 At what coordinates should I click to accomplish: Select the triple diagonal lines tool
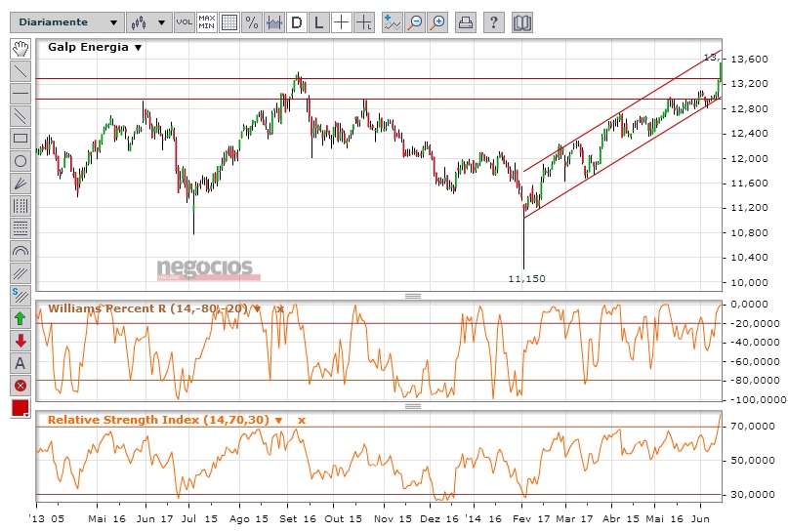[x=21, y=273]
